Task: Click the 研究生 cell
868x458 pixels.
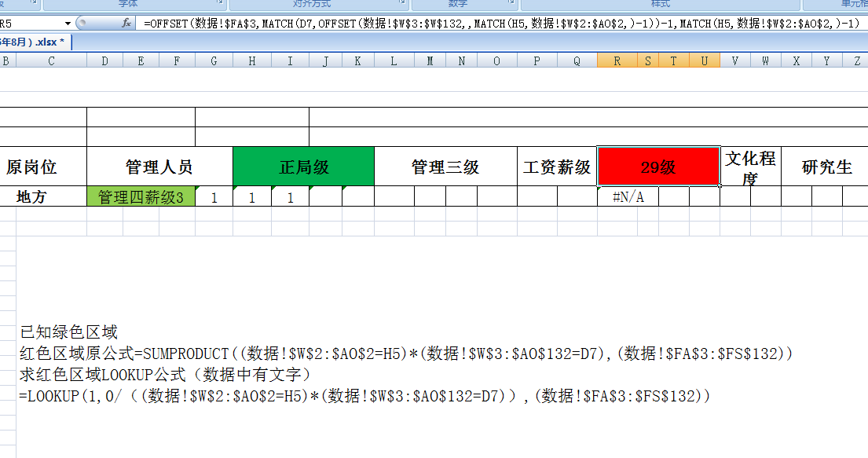Action: (826, 167)
